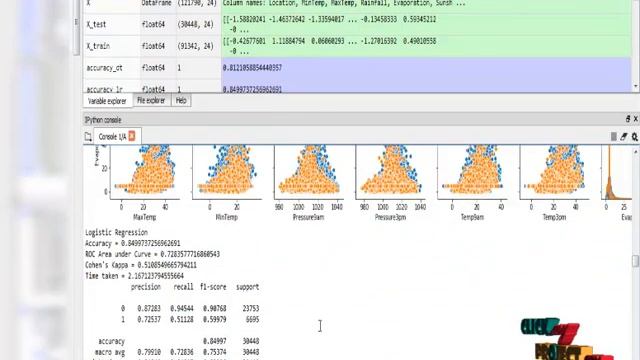Image resolution: width=640 pixels, height=360 pixels.
Task: Close the IPython console pane
Action: 636,119
